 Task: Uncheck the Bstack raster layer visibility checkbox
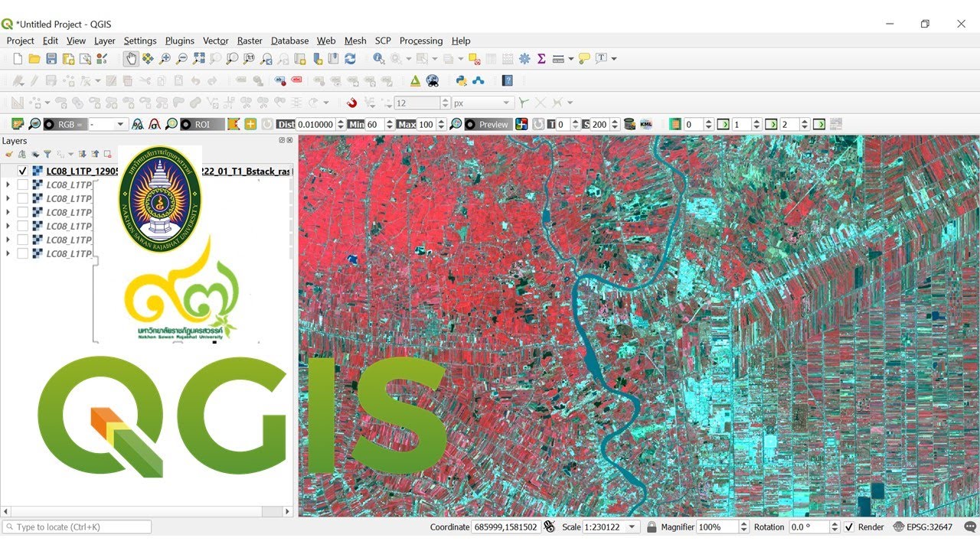point(23,171)
